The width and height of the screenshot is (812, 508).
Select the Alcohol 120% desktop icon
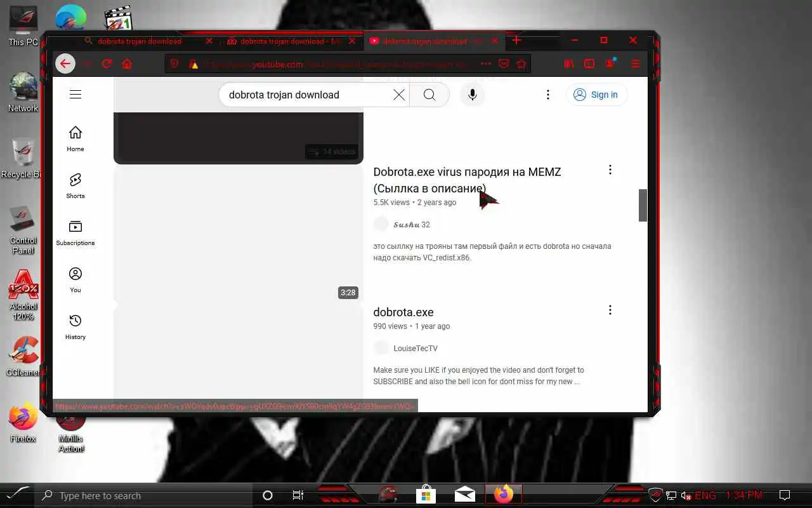pos(23,296)
